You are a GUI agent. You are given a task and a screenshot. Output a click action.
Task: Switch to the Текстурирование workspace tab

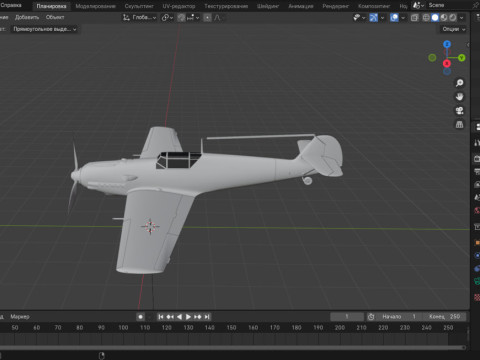(x=226, y=6)
